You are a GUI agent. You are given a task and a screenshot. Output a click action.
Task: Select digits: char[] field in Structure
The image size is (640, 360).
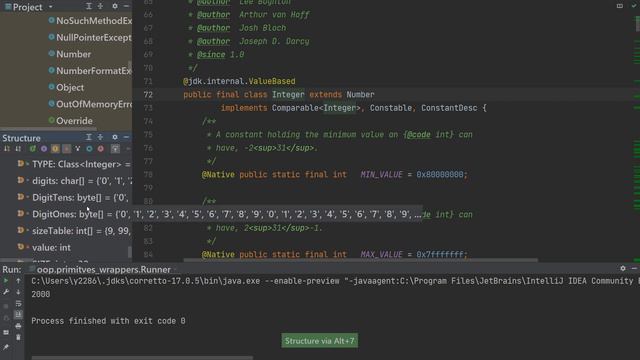[x=73, y=180]
